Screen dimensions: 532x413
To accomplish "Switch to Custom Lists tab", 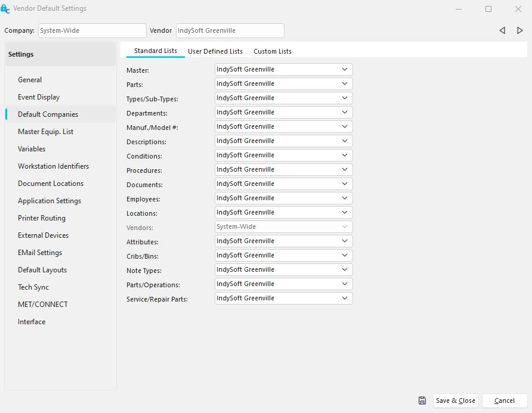I will coord(273,51).
